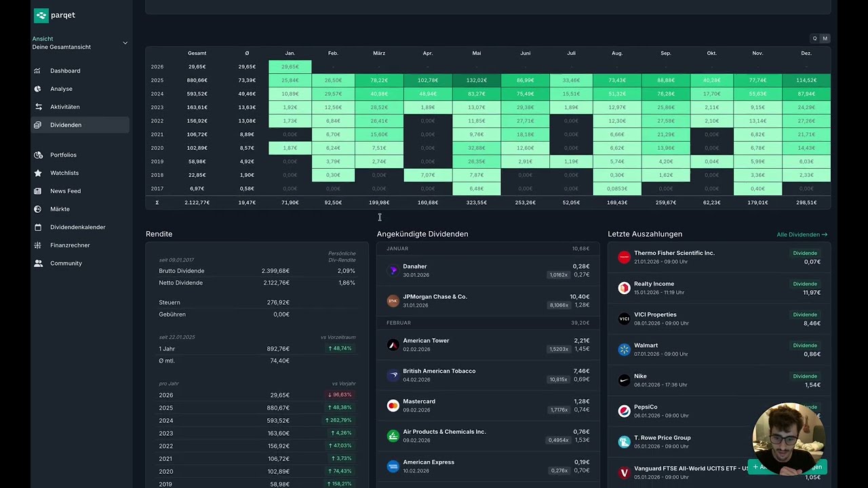Screen dimensions: 868x488
Task: Click the green 29,65€ cell under Jan.
Action: click(x=290, y=66)
